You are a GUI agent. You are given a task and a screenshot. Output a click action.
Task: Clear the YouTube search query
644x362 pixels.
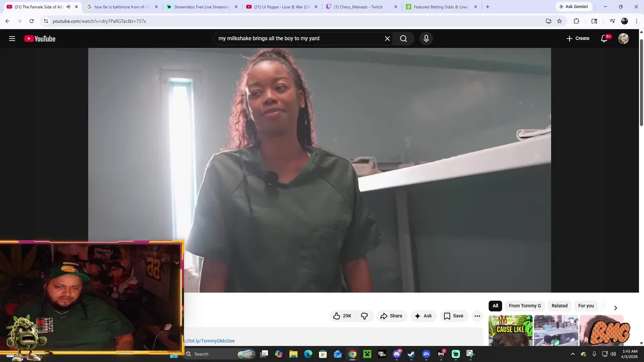pyautogui.click(x=387, y=38)
